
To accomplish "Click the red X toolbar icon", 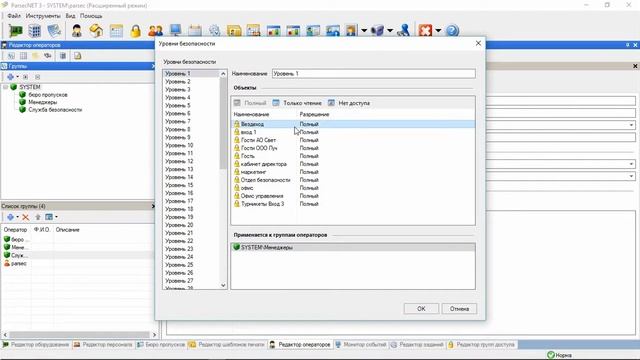I will 425,31.
